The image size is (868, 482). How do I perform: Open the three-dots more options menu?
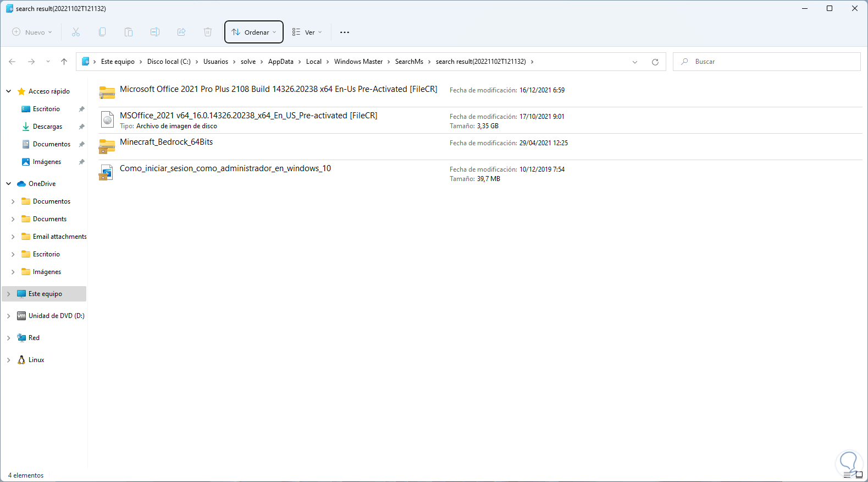click(345, 32)
